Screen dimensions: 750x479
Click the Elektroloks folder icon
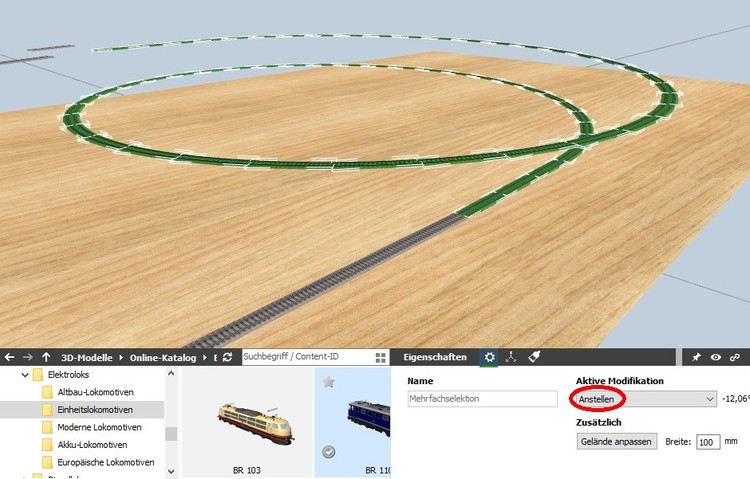(x=38, y=375)
